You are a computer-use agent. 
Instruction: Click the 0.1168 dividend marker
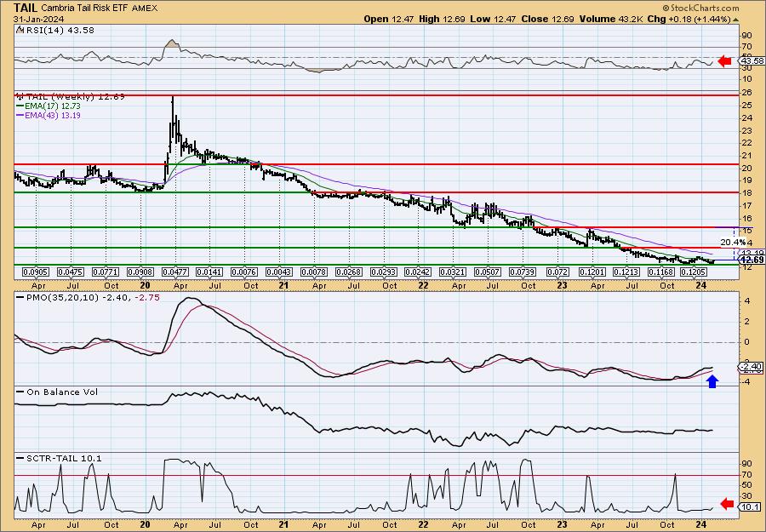(661, 272)
